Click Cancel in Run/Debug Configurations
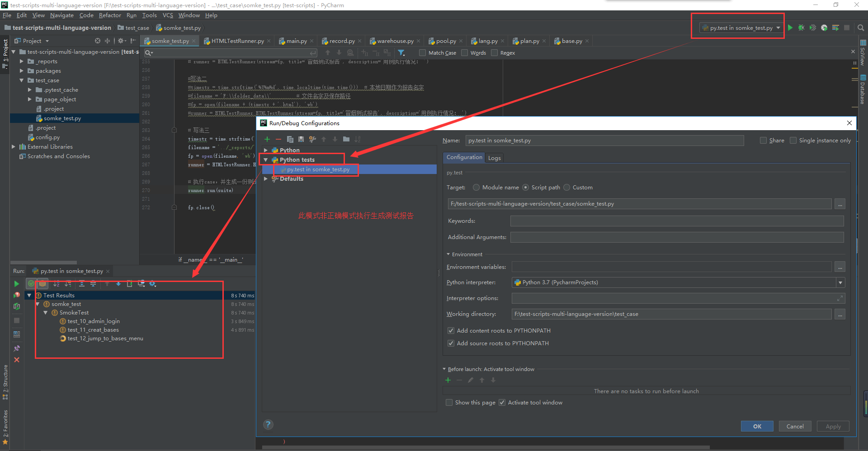 [795, 426]
